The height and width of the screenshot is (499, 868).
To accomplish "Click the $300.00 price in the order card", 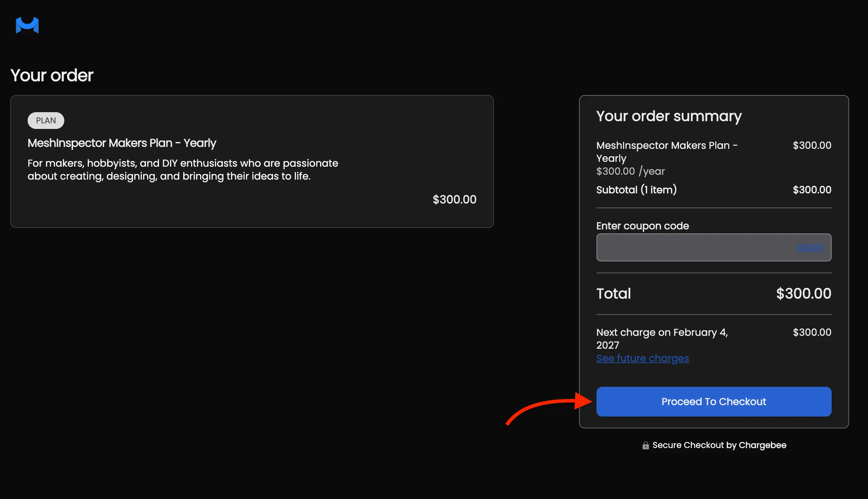I will click(454, 199).
